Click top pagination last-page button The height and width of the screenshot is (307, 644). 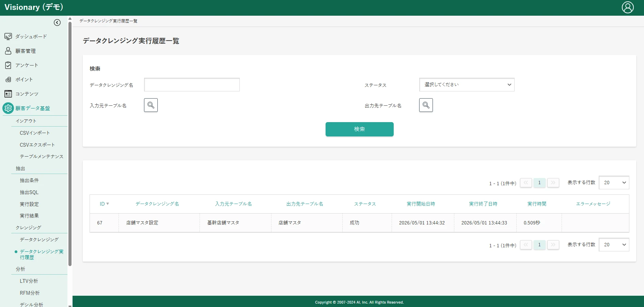(x=553, y=183)
